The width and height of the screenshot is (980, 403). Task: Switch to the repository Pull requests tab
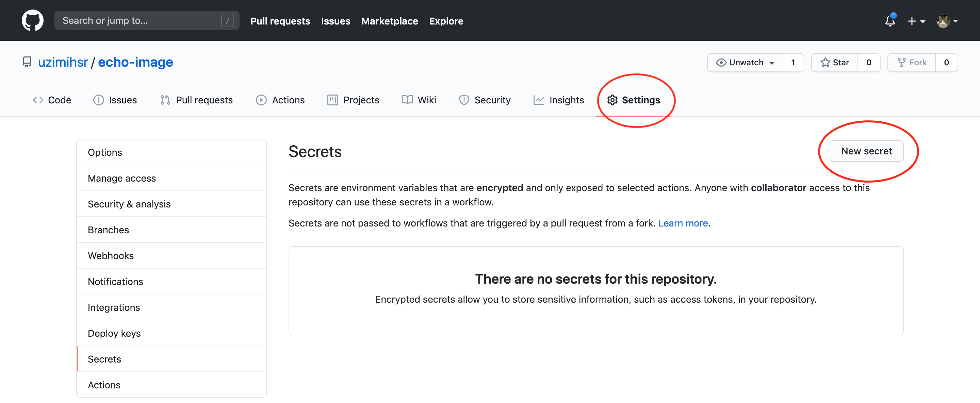click(196, 100)
